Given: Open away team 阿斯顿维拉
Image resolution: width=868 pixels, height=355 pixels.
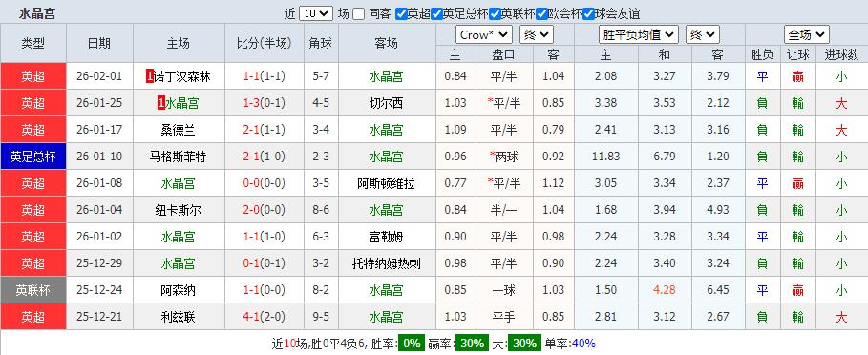Looking at the screenshot, I should point(387,183).
